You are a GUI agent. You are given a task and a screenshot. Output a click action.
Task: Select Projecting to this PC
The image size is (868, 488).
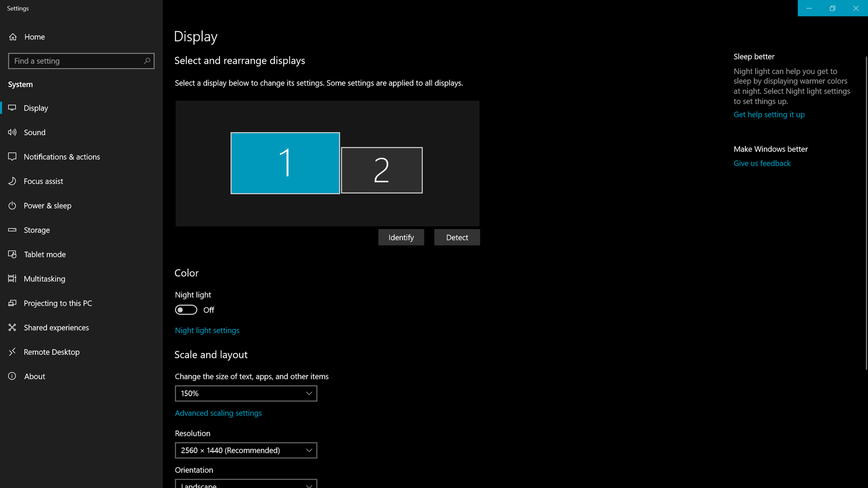click(81, 303)
